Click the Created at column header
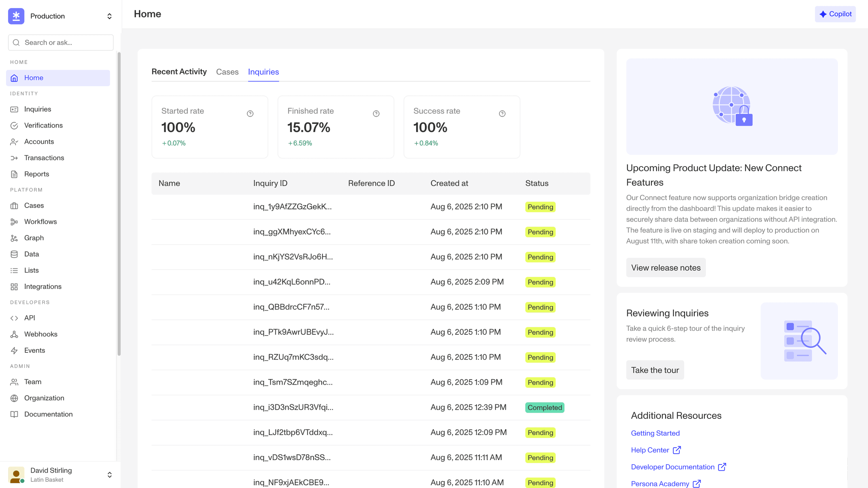This screenshot has width=868, height=488. click(449, 183)
